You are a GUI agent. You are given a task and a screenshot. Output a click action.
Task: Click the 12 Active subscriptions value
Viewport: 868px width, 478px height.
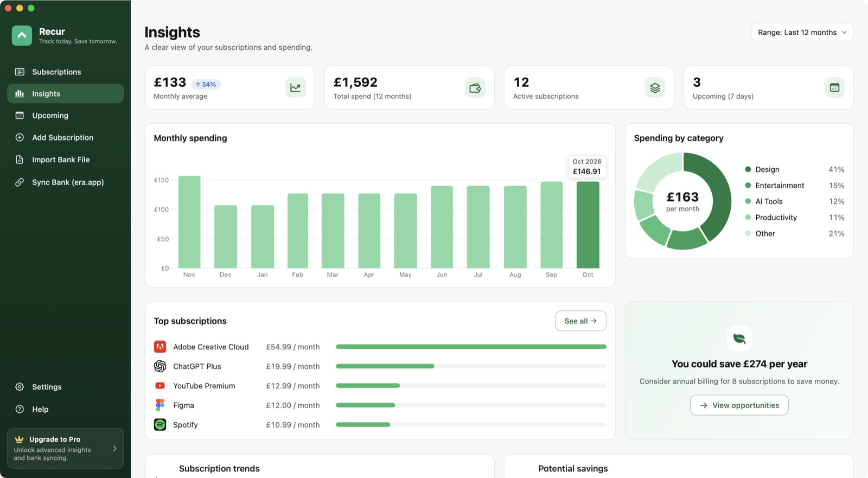[x=521, y=82]
